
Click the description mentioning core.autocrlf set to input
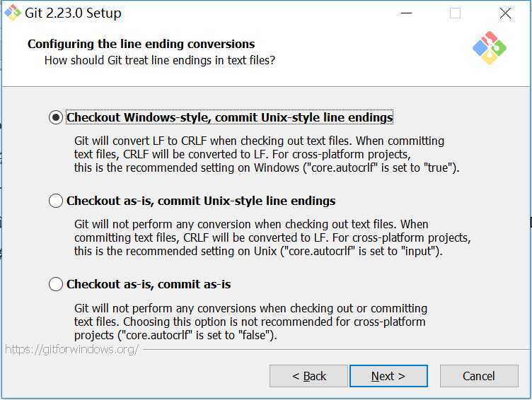[272, 237]
